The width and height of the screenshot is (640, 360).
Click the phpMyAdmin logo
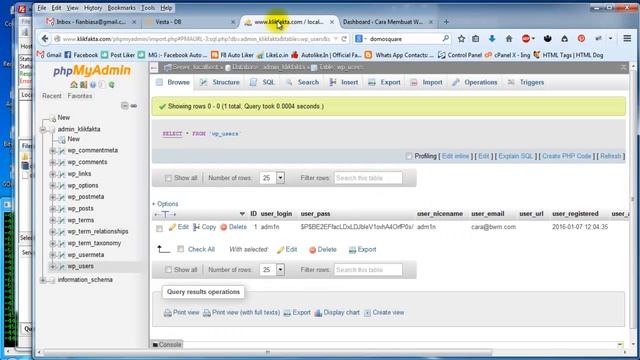point(92,71)
